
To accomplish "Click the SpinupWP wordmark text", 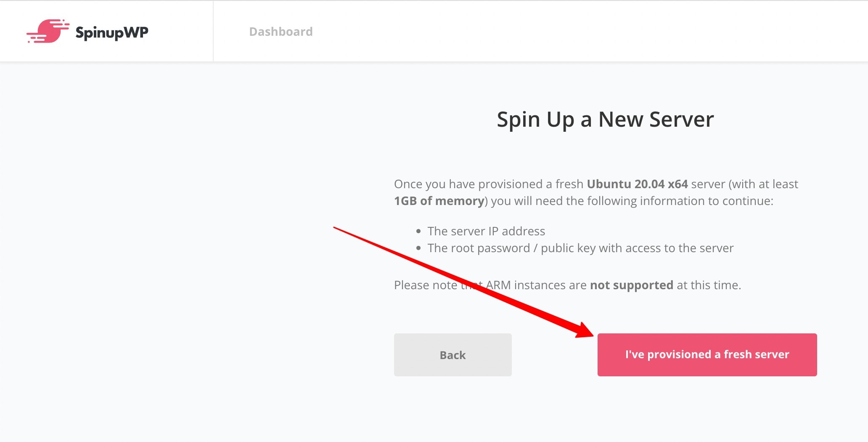I will click(112, 32).
